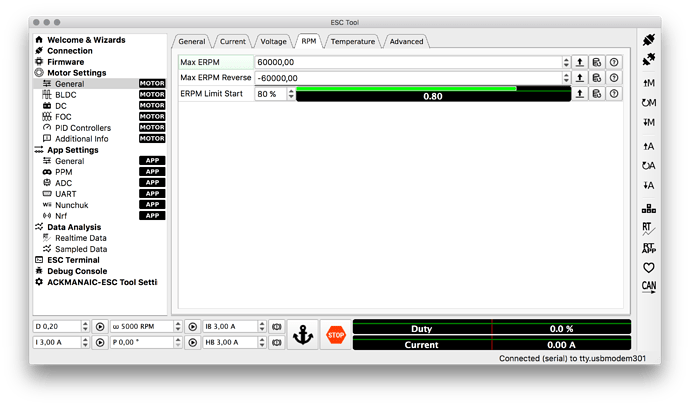Click the CAN forwarding icon

tap(649, 287)
